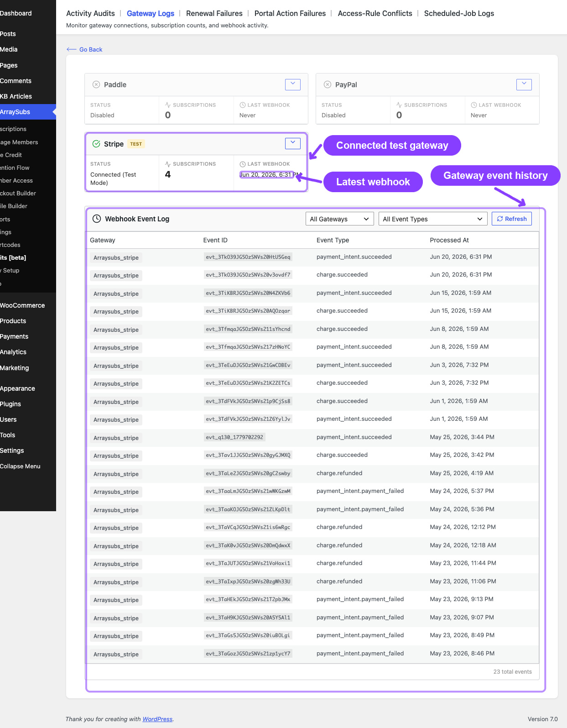Select ArraySubs in the admin sidebar
This screenshot has width=567, height=728.
click(28, 112)
